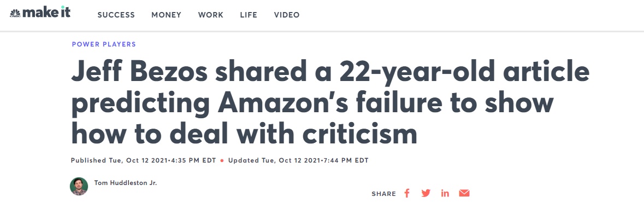Share the article via Twitter bird icon

(426, 193)
